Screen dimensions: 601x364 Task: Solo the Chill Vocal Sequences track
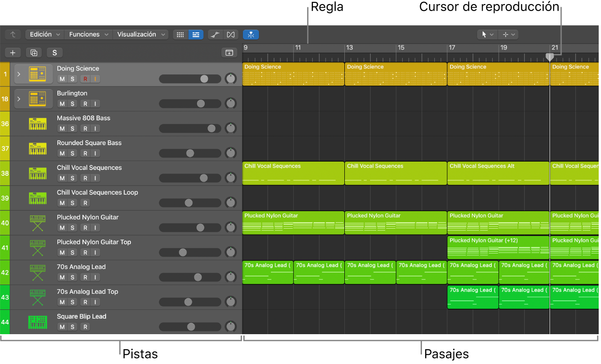pyautogui.click(x=72, y=178)
